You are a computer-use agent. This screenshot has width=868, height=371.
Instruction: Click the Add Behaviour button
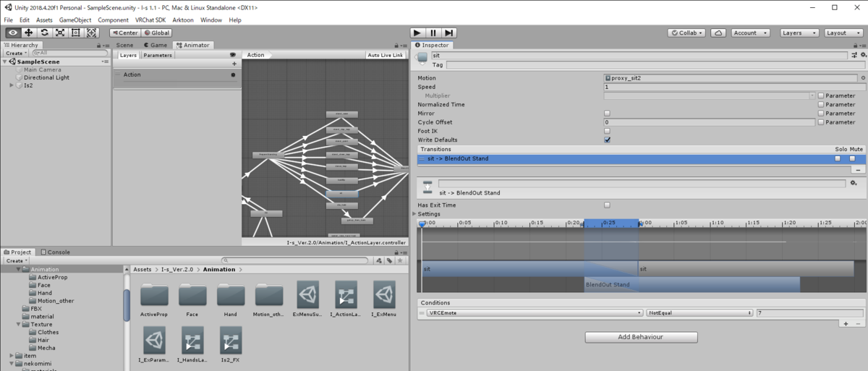point(641,337)
